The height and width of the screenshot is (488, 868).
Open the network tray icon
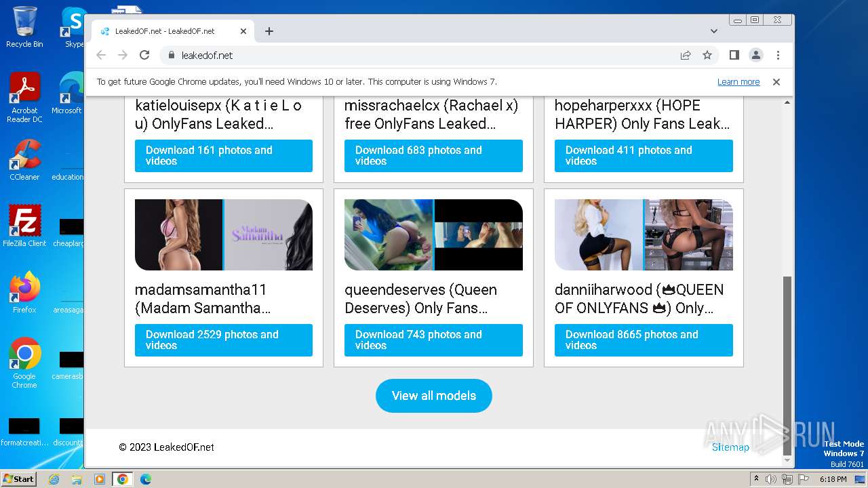click(x=787, y=479)
